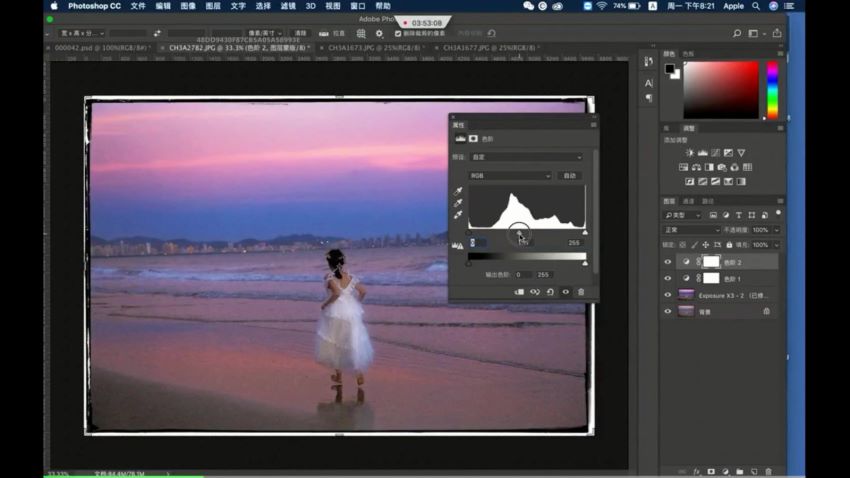Image resolution: width=850 pixels, height=478 pixels.
Task: Open the 图层 menu
Action: tap(213, 6)
